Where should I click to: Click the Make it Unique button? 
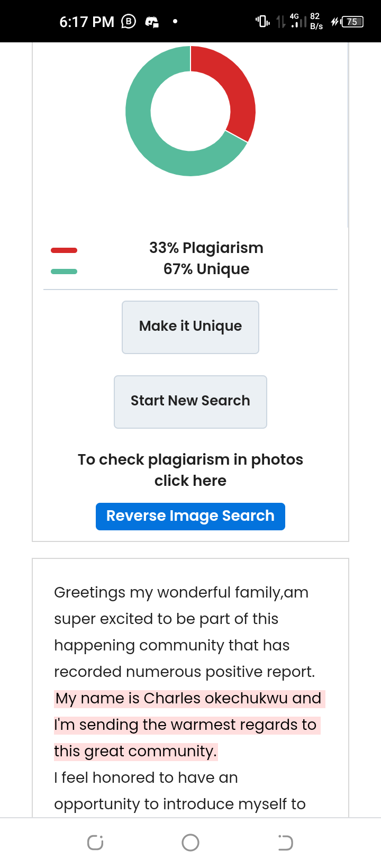pyautogui.click(x=190, y=327)
